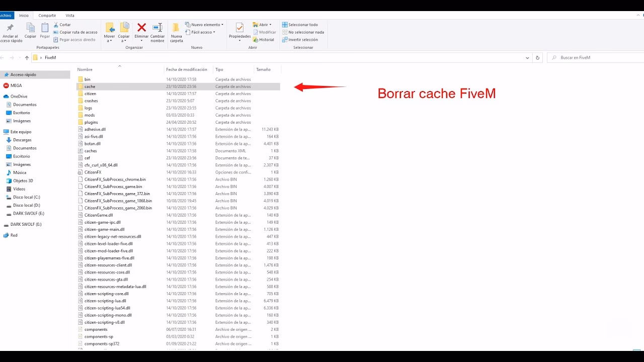Select CitizenGame.dll file icon
The height and width of the screenshot is (362, 644).
click(80, 215)
